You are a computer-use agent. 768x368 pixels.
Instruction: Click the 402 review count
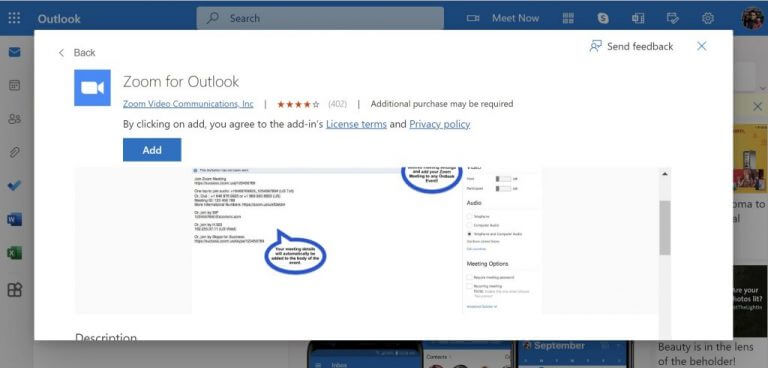click(x=337, y=104)
